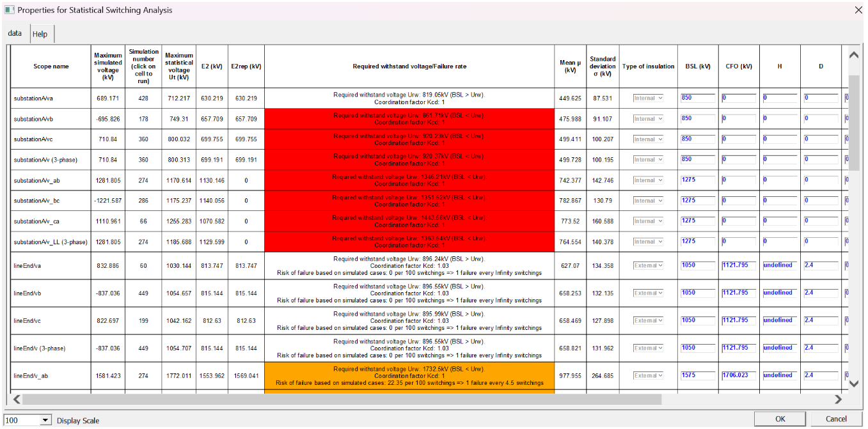The width and height of the screenshot is (868, 429).
Task: Click the E2 value 1553.962
Action: [212, 376]
